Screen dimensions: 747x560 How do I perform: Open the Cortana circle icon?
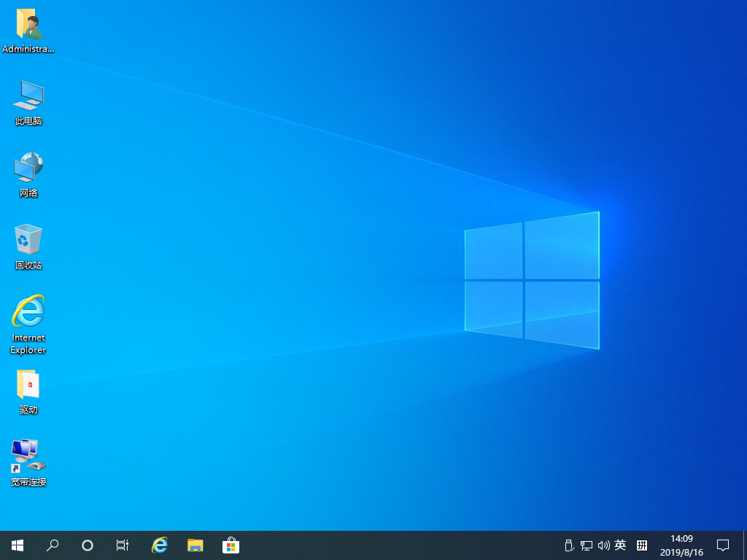pyautogui.click(x=88, y=545)
